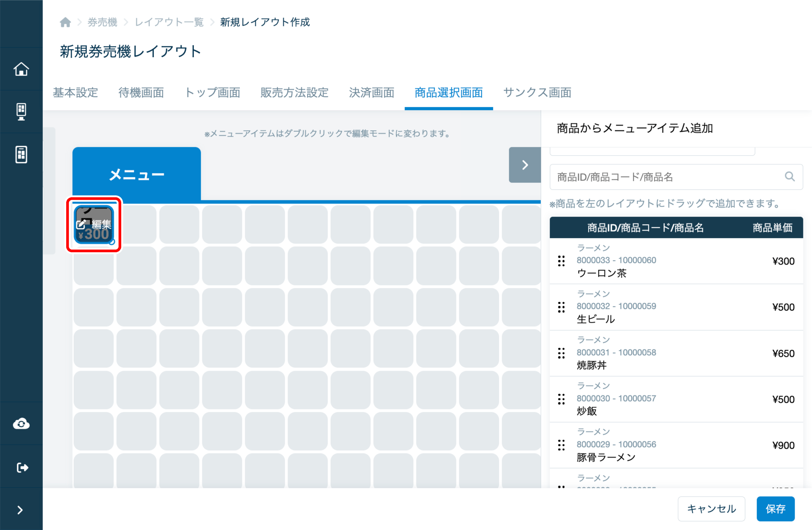Click drag handle for 生ビール row
The width and height of the screenshot is (812, 530).
pos(561,307)
